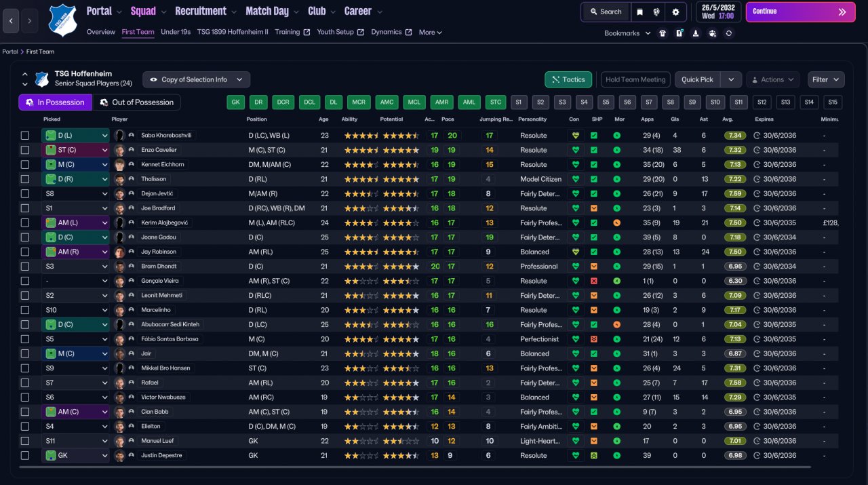Click the AML position pill

469,102
